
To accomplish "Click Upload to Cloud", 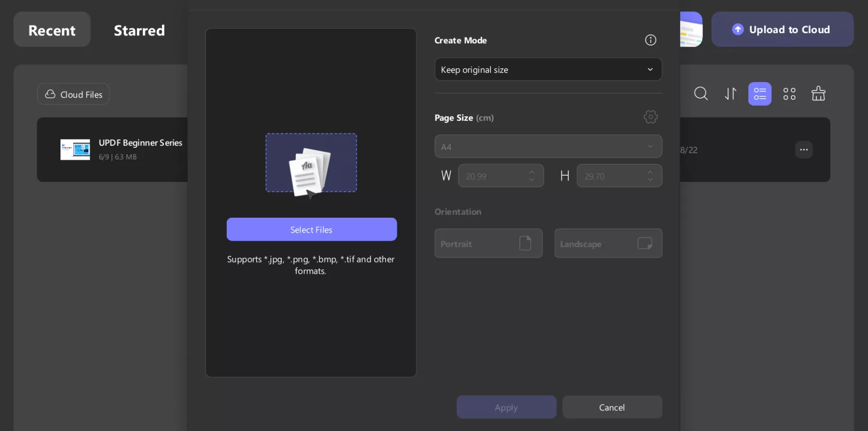I will coord(782,29).
